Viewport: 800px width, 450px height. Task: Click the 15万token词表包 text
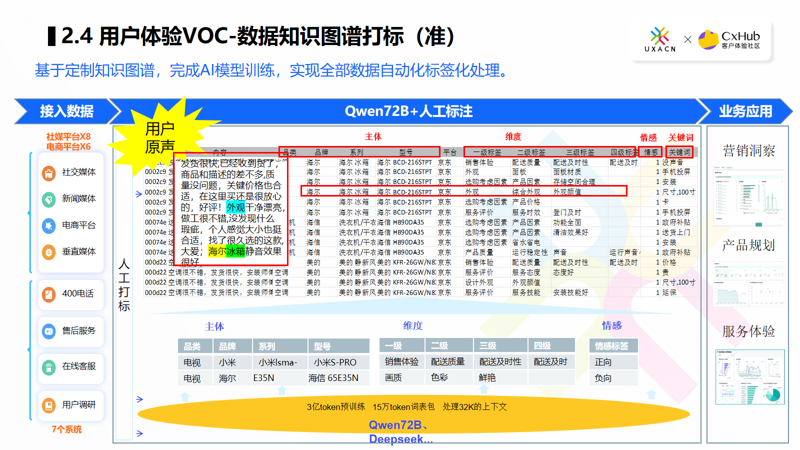coord(404,407)
